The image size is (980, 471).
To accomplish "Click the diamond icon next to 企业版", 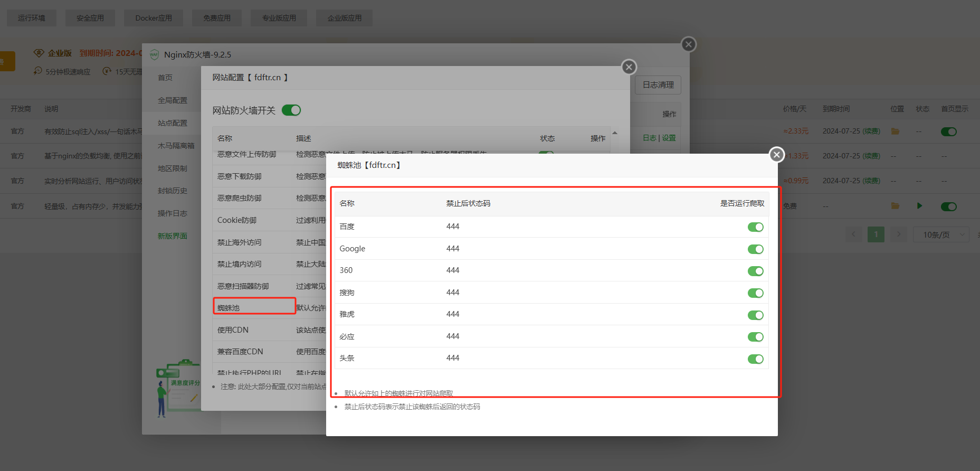I will [x=39, y=53].
